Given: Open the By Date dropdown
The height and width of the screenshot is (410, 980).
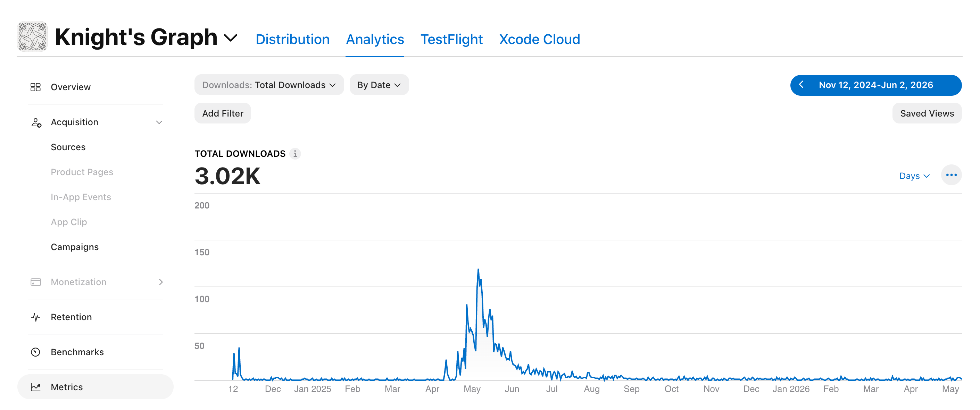Looking at the screenshot, I should [x=379, y=85].
